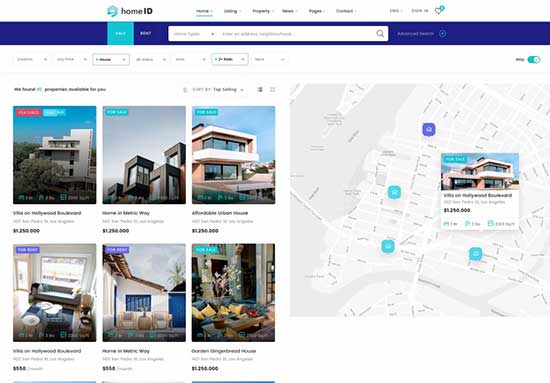The image size is (550, 383).
Task: Click the search magnifier icon
Action: pyautogui.click(x=380, y=34)
